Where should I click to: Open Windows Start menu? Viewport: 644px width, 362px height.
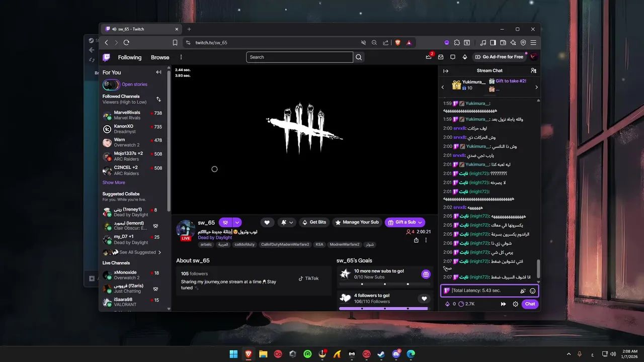pyautogui.click(x=233, y=354)
